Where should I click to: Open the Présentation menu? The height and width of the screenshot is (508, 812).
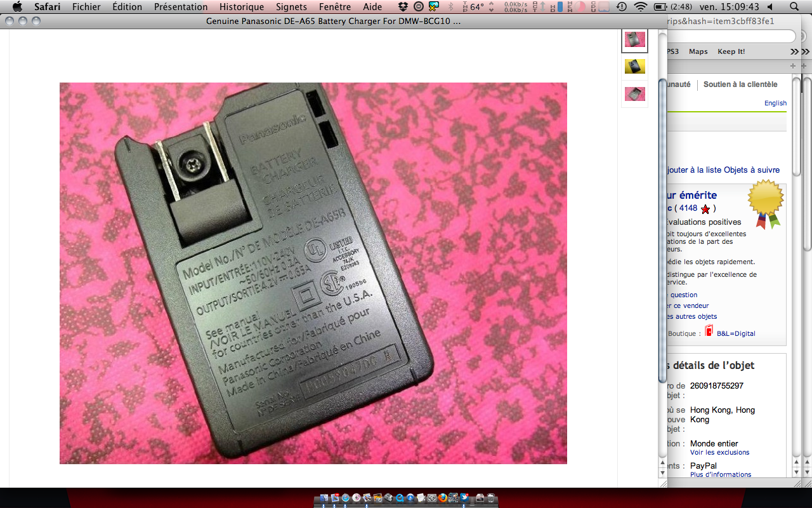pos(181,7)
